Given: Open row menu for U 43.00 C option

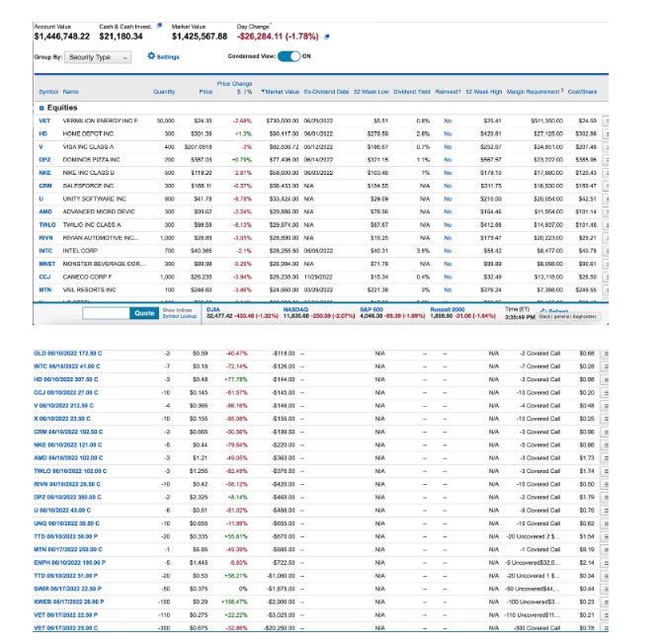Looking at the screenshot, I should point(607,511).
